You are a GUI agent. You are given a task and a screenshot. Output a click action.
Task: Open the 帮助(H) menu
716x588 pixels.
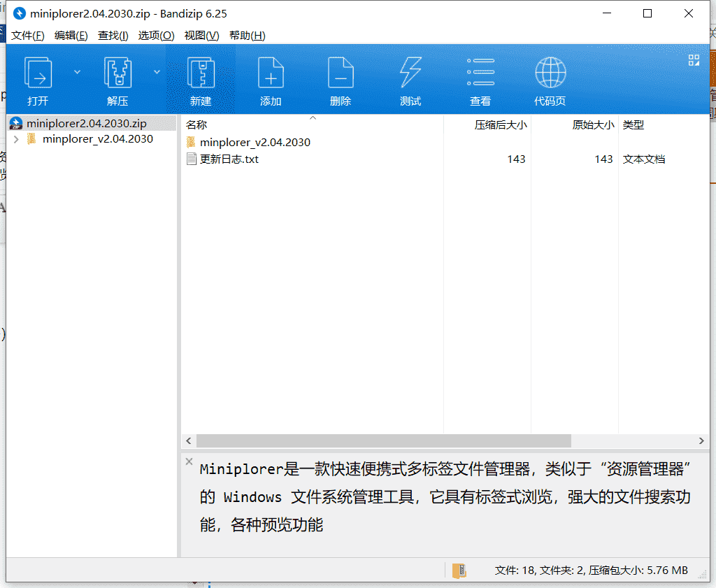247,36
